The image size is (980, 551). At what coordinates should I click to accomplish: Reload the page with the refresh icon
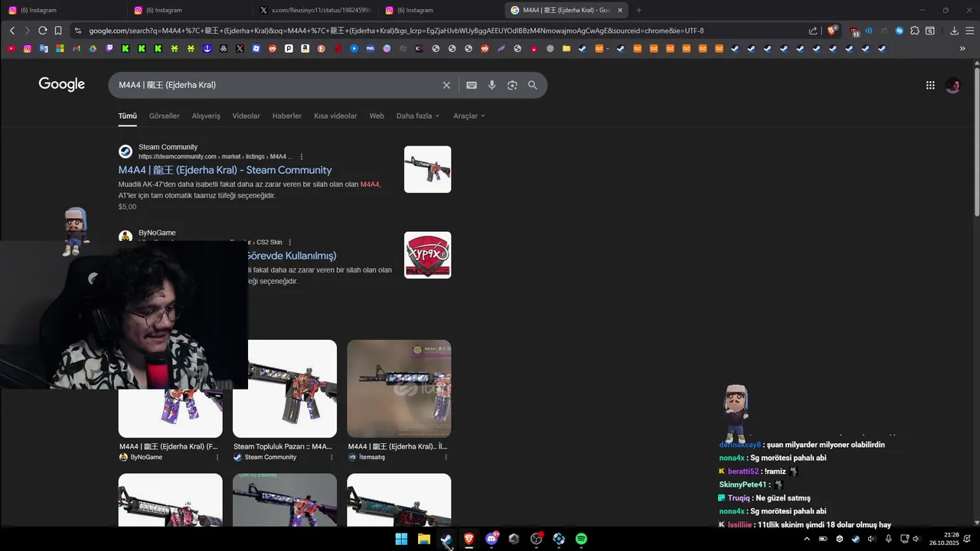(x=42, y=31)
